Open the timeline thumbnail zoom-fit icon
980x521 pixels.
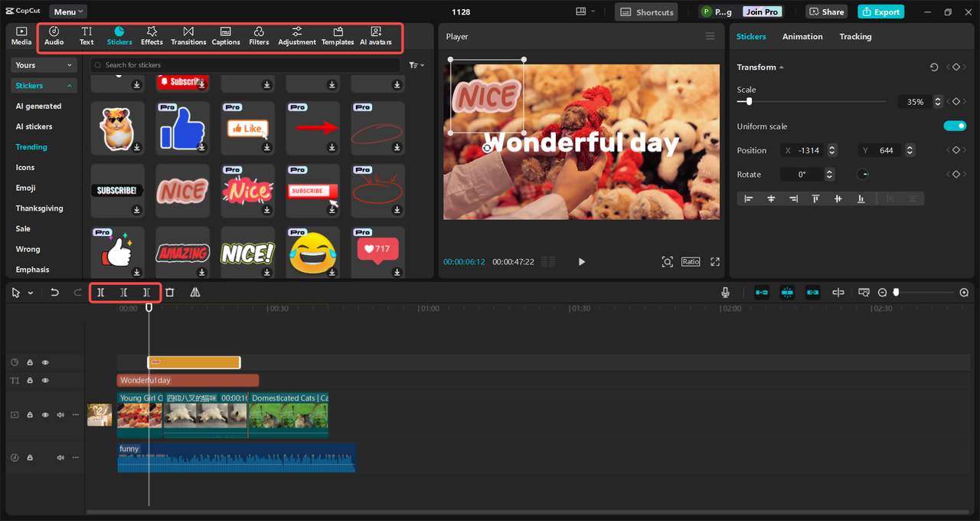tap(864, 293)
